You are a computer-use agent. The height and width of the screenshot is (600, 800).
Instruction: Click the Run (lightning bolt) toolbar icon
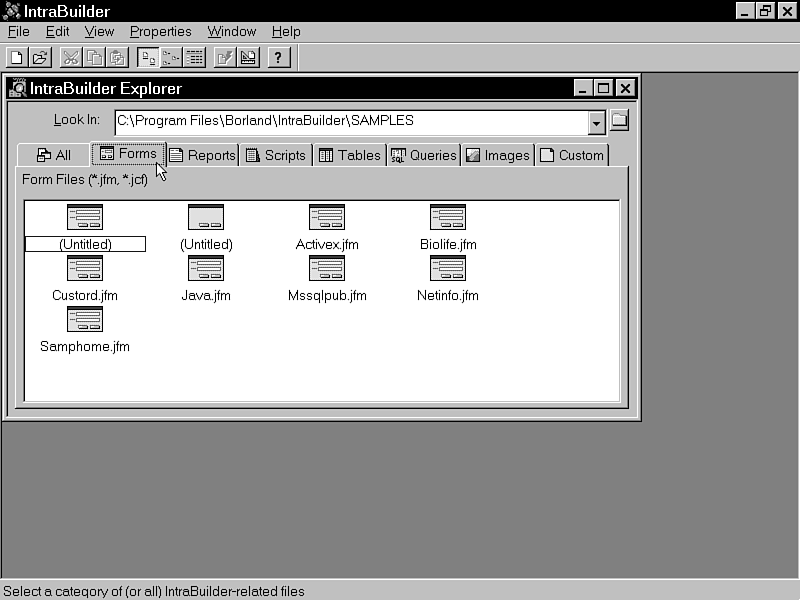[224, 58]
